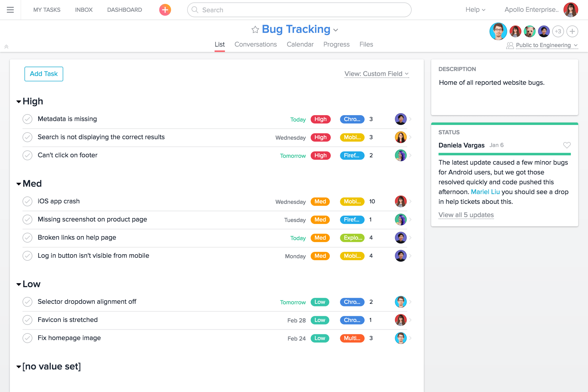588x392 pixels.
Task: Show the +3 additional project members
Action: point(558,31)
